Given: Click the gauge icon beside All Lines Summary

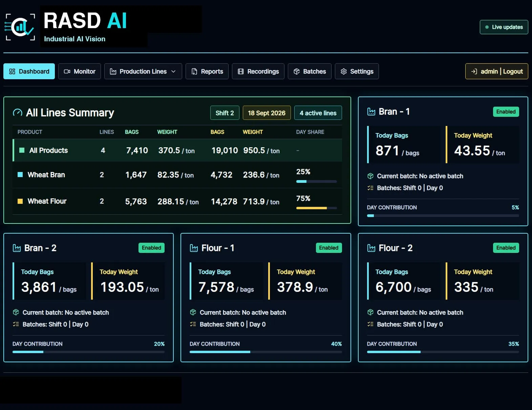Looking at the screenshot, I should pos(17,113).
